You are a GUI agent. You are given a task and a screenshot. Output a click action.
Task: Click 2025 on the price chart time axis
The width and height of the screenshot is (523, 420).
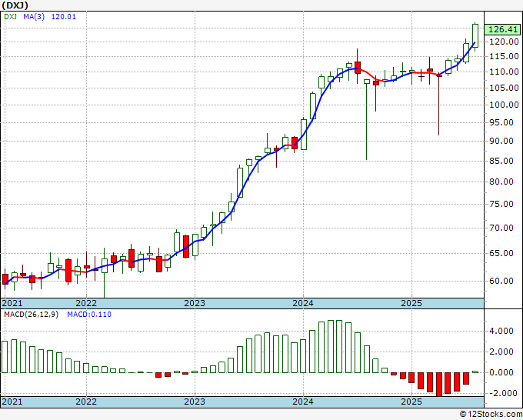coord(411,303)
